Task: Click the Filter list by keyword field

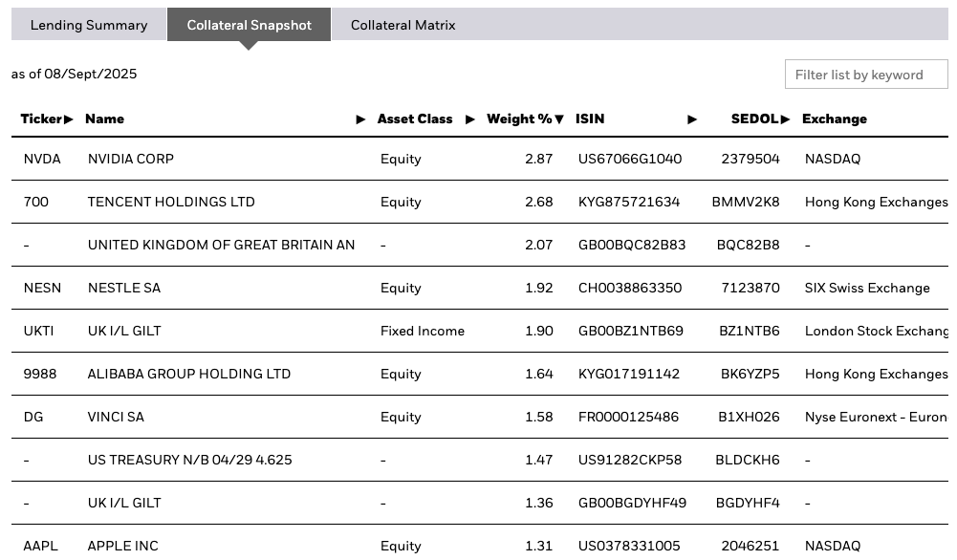Action: (866, 75)
